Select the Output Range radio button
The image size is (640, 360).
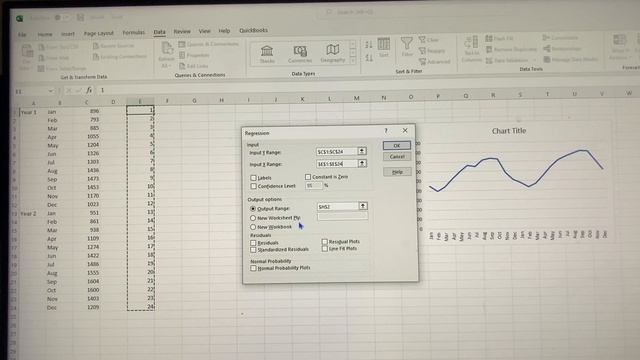pyautogui.click(x=253, y=209)
